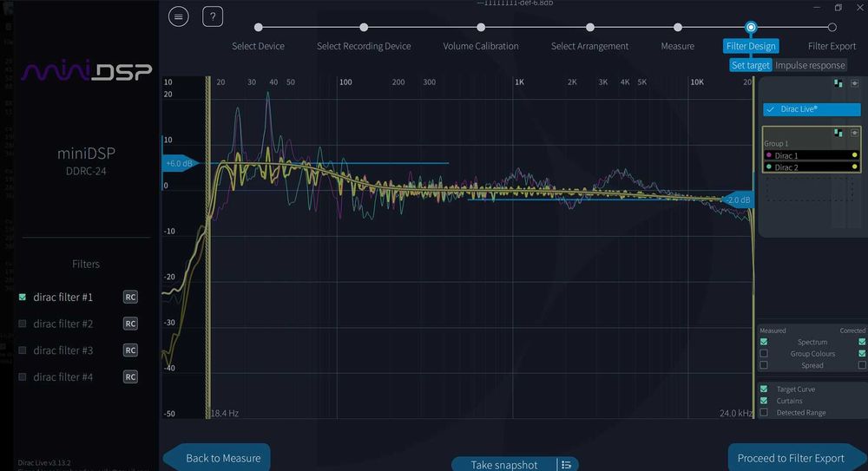Toggle the visibility icon in the Group 1 box
This screenshot has width=868, height=471.
pos(855,133)
